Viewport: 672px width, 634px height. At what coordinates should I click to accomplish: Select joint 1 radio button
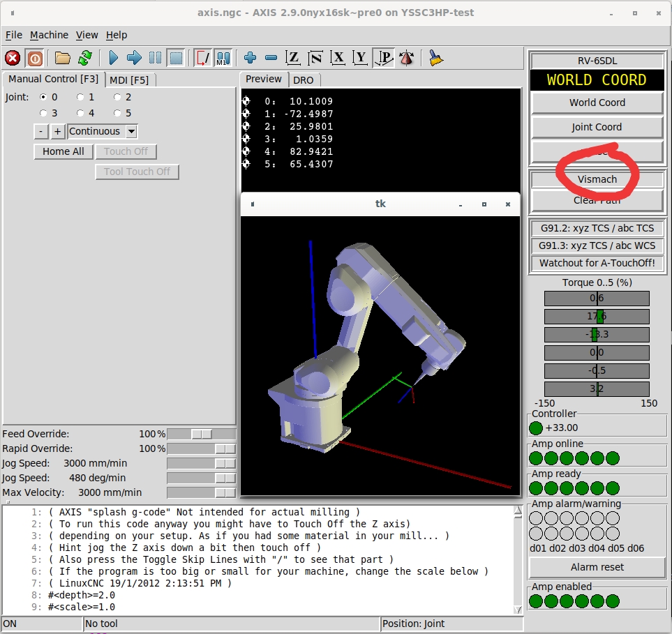(x=81, y=97)
